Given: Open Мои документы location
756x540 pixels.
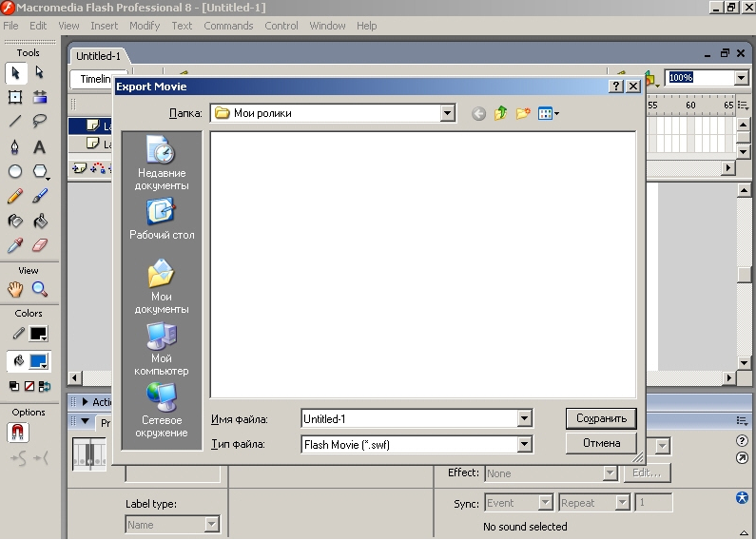Looking at the screenshot, I should [x=162, y=286].
